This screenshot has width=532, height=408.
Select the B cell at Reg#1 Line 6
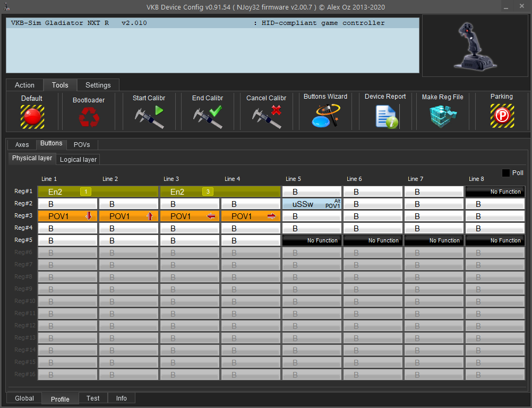(373, 192)
